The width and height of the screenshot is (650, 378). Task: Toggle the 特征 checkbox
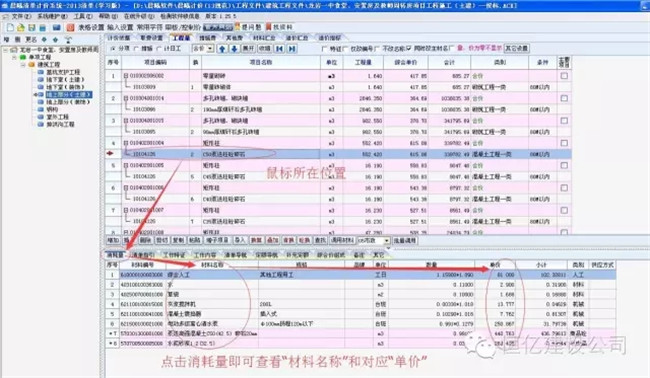pos(324,48)
